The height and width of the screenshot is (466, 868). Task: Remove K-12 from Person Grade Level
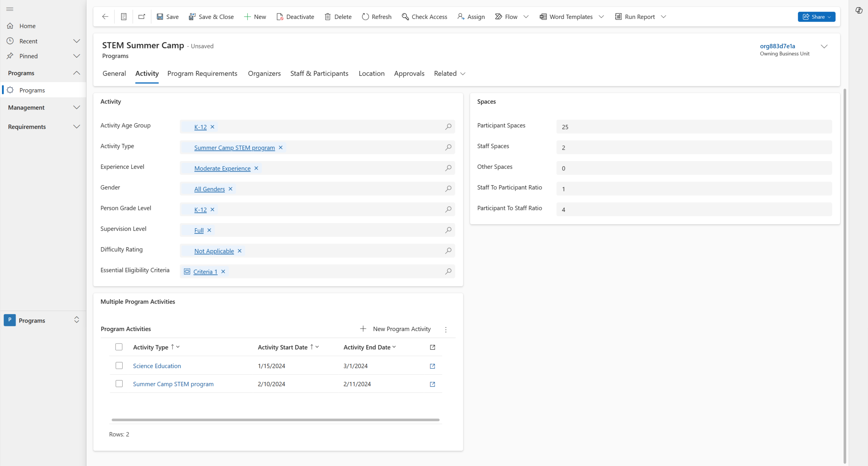(x=212, y=210)
